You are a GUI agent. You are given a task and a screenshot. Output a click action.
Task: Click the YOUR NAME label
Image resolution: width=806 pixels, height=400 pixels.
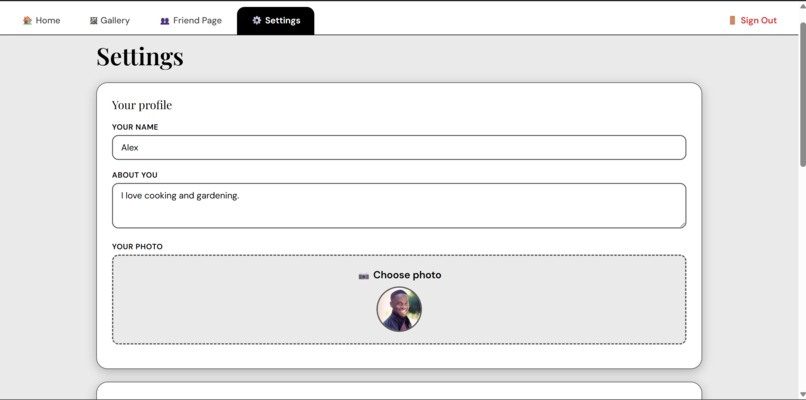(x=135, y=127)
